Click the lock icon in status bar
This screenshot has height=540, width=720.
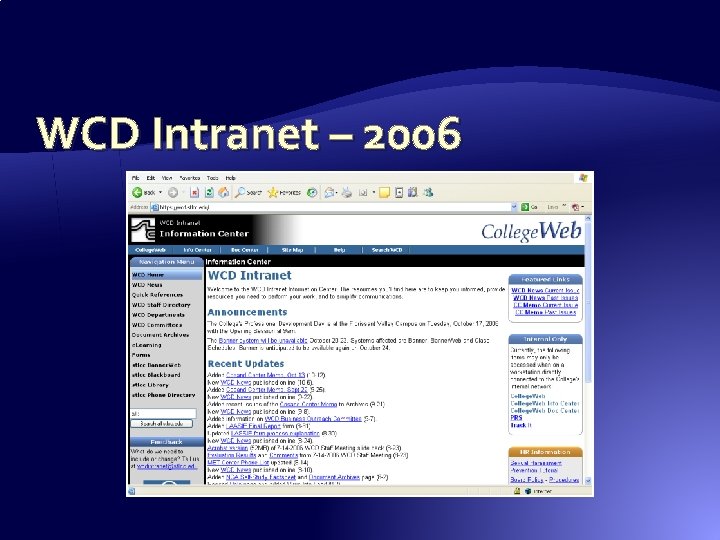pos(517,491)
